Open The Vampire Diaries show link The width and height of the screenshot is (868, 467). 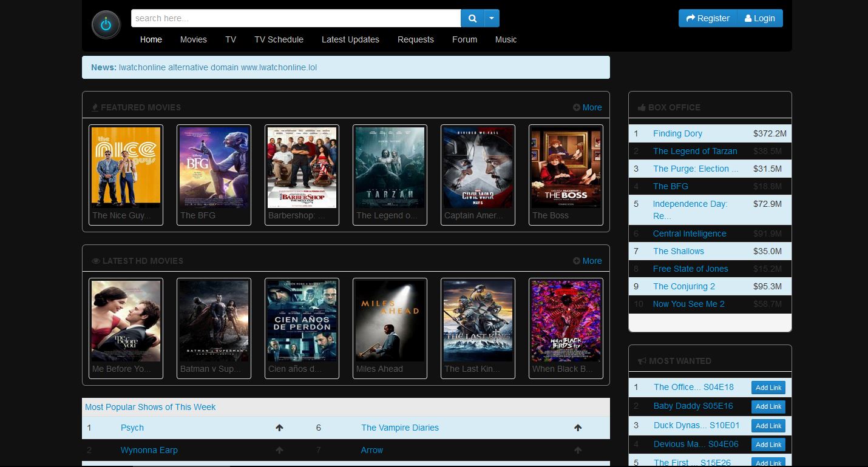pos(400,428)
